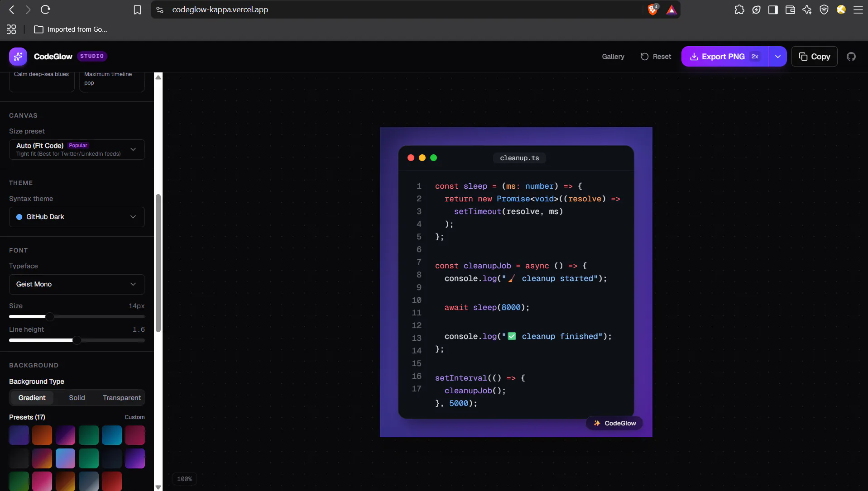This screenshot has width=868, height=491.
Task: Click the code line 'await sleep(8000);'
Action: tap(487, 308)
